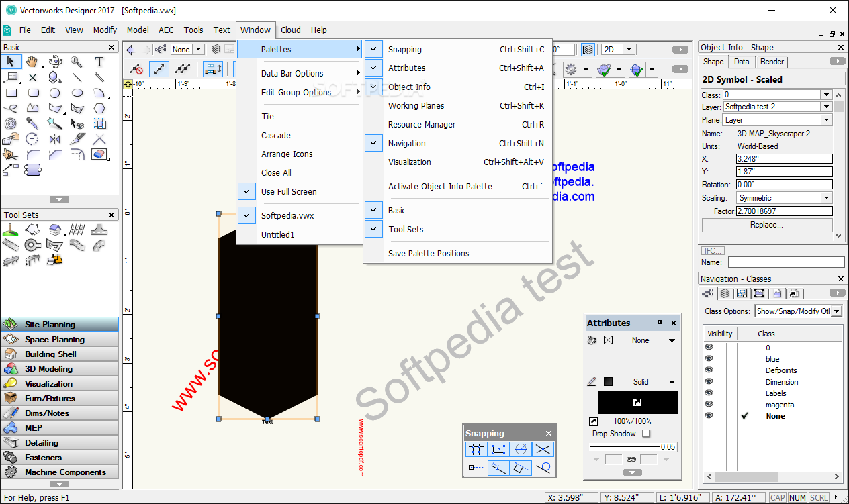Switch to the Render tab
Screen dimensions: 849x504
point(772,62)
